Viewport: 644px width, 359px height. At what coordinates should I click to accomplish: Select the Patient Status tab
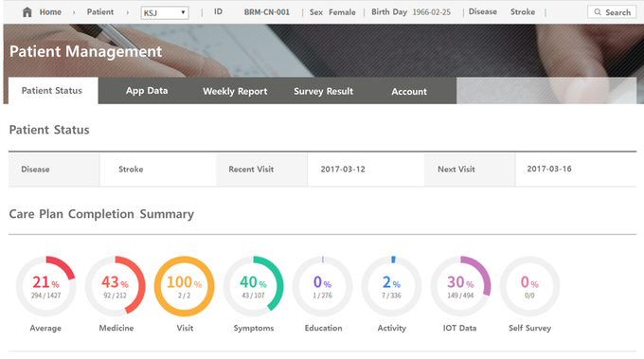click(x=52, y=91)
